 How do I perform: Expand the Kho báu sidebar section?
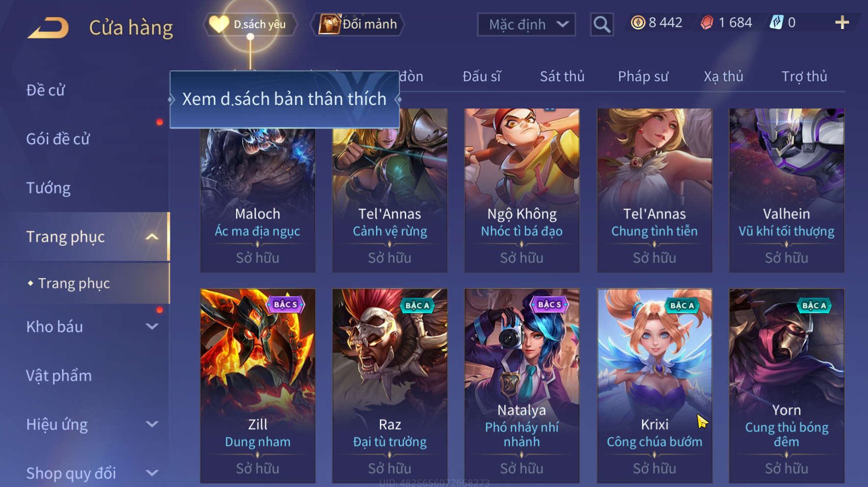pyautogui.click(x=152, y=327)
